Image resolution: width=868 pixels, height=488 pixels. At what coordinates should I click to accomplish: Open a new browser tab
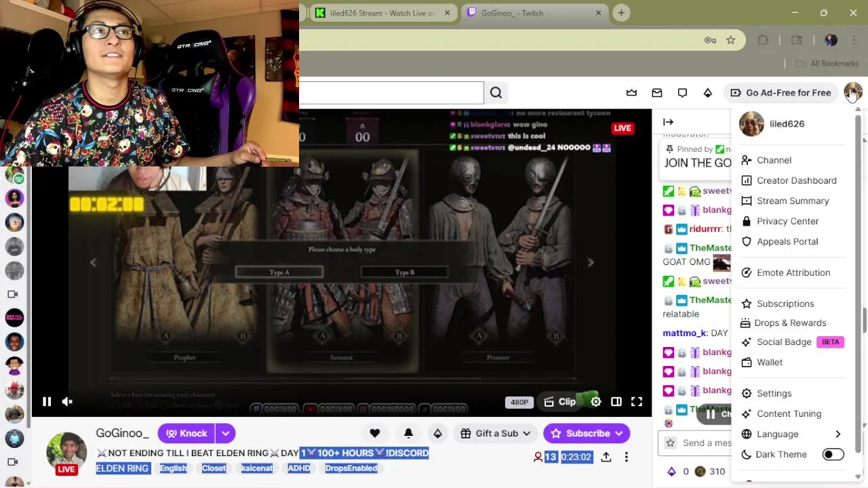click(621, 13)
